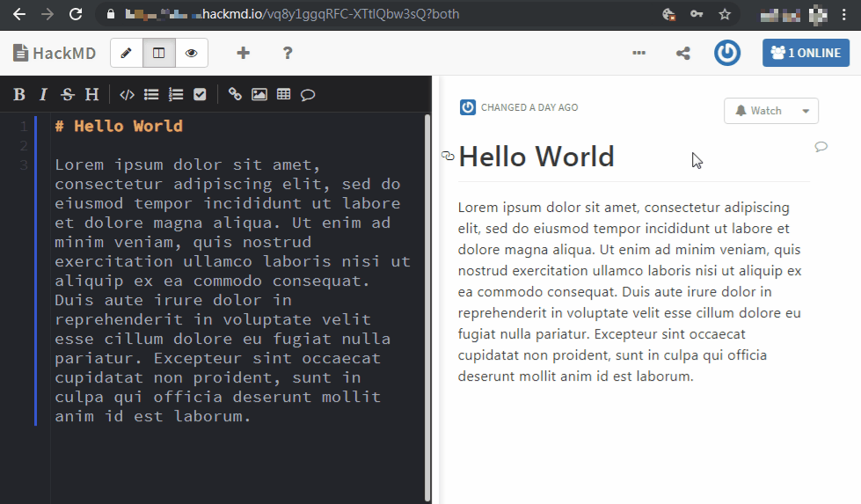Show the 1 ONLINE users list

coord(806,53)
